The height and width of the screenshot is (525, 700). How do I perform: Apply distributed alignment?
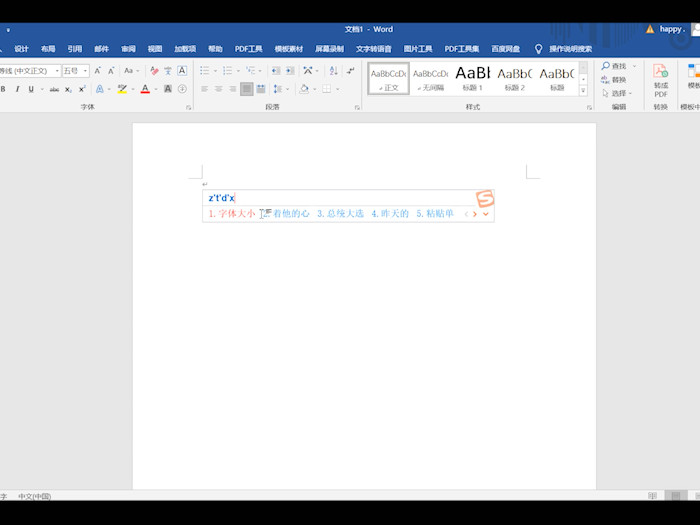261,89
